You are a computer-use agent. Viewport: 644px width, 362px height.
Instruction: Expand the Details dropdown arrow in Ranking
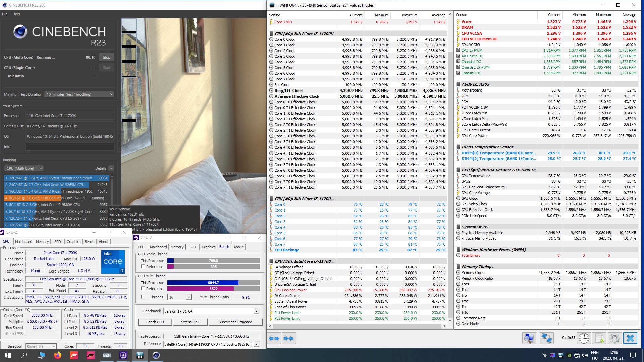point(111,168)
